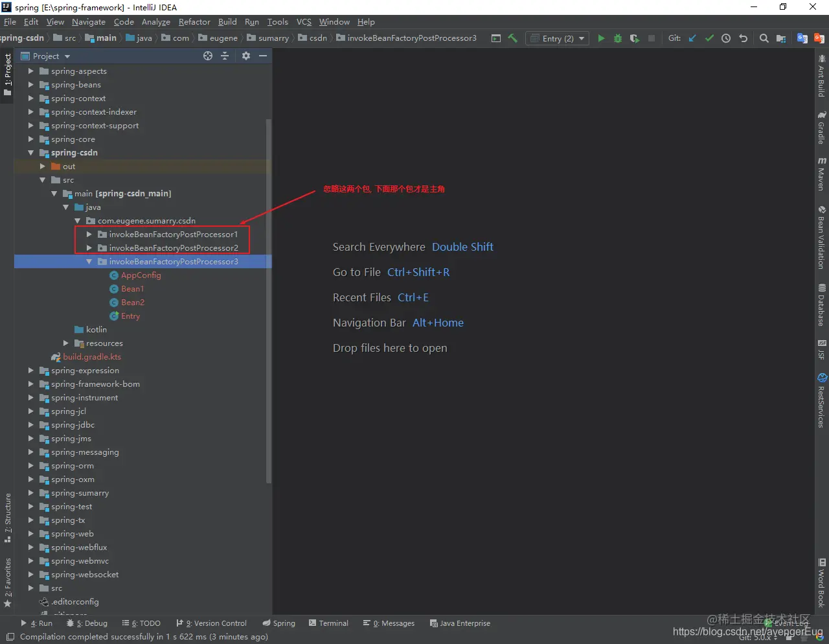Toggle the 1: Project side tab

click(x=7, y=75)
